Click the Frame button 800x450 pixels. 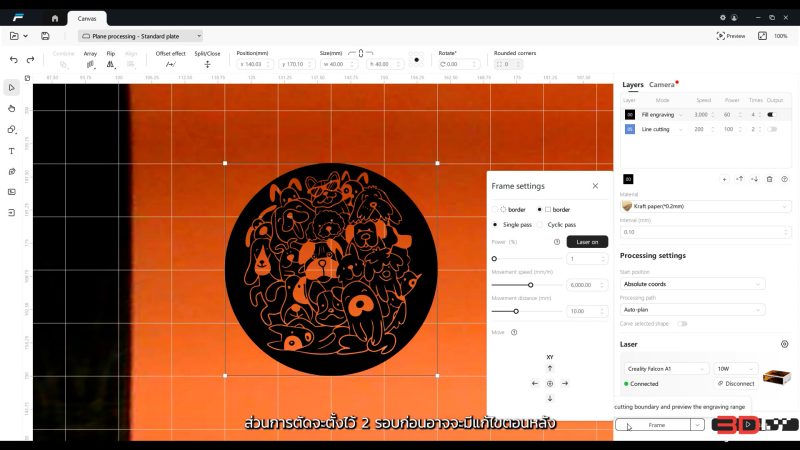(653, 424)
